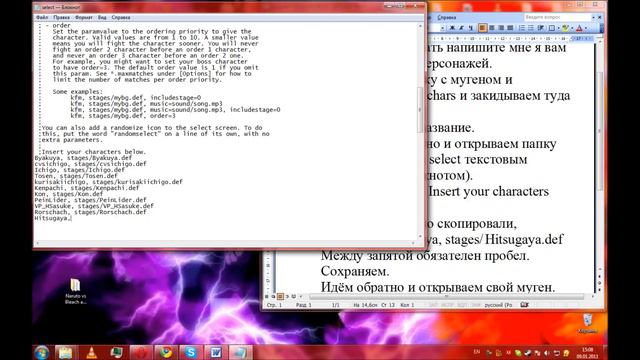
Task: Click the Byakuya, stages/Byakuya.def line
Action: click(83, 158)
